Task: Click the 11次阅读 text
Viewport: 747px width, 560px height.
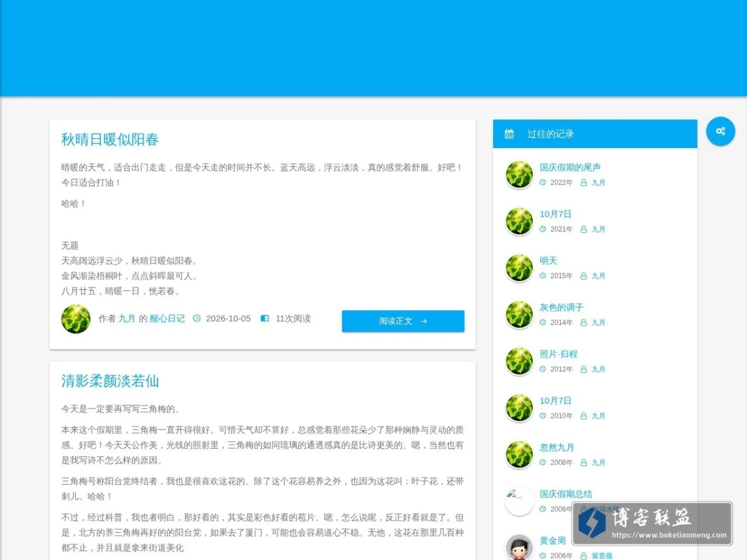Action: tap(293, 319)
